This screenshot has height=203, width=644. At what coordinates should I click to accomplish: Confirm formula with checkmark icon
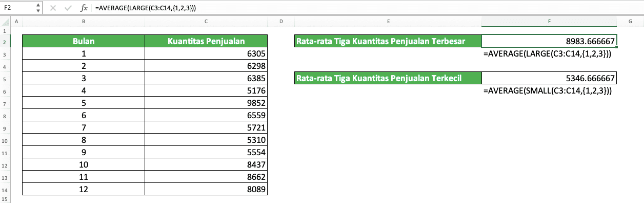68,8
